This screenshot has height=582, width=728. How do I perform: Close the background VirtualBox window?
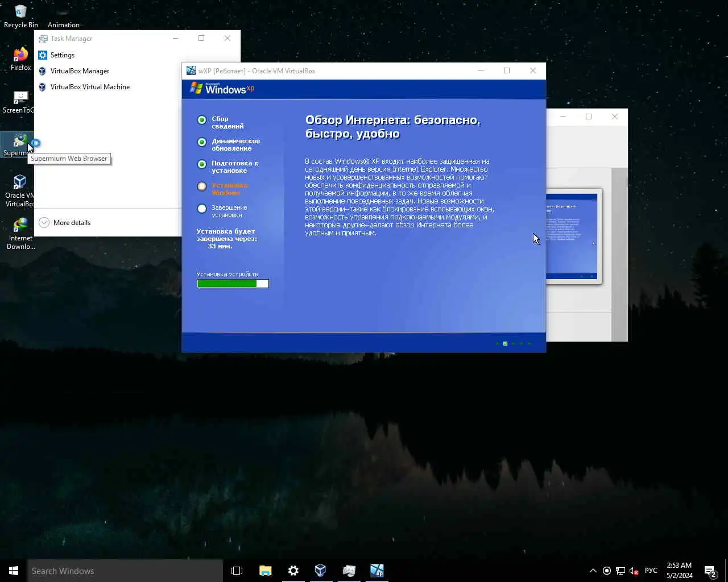[615, 117]
